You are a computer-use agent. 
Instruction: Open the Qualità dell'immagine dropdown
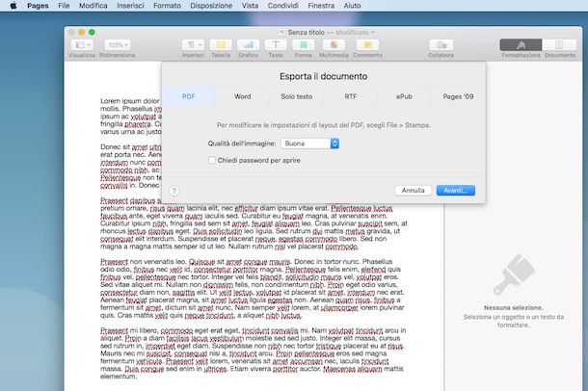pyautogui.click(x=310, y=143)
